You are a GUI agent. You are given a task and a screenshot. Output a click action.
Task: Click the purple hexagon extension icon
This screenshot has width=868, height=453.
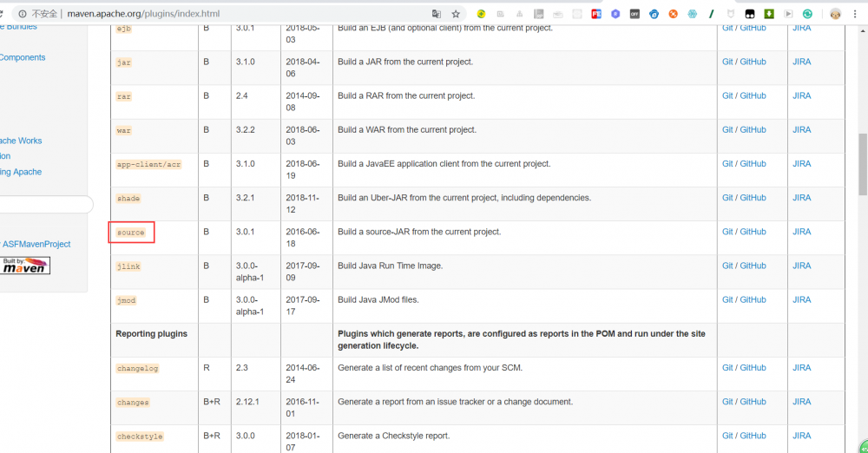[x=615, y=14]
